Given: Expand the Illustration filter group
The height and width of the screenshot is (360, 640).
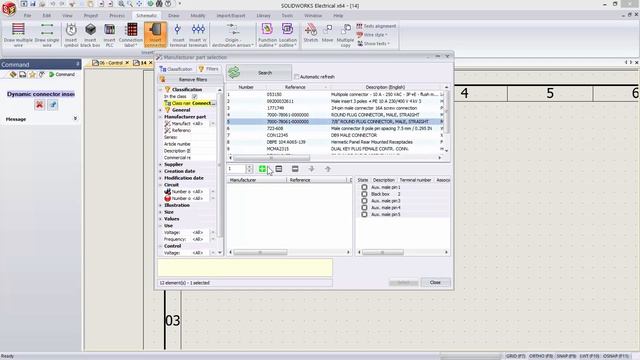Looking at the screenshot, I should click(160, 205).
